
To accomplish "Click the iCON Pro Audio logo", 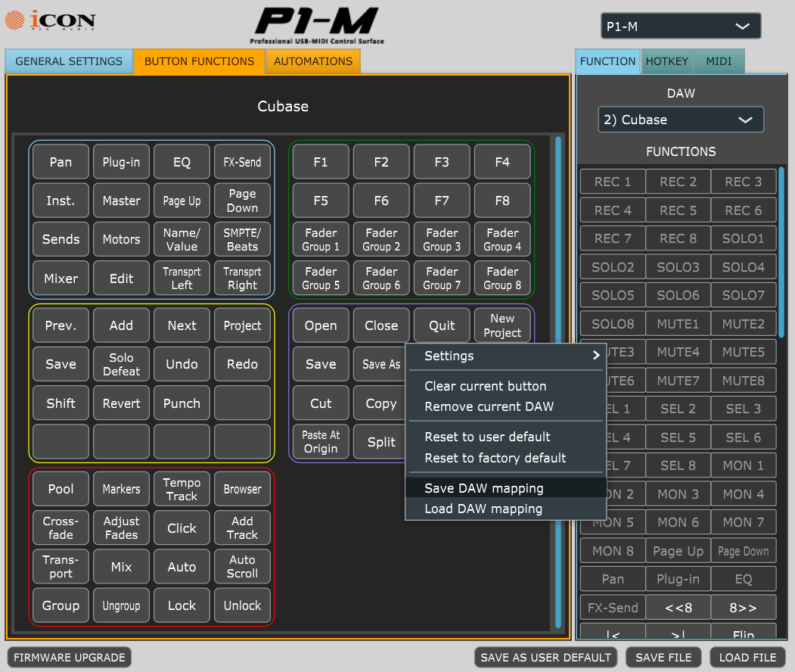I will pos(50,20).
